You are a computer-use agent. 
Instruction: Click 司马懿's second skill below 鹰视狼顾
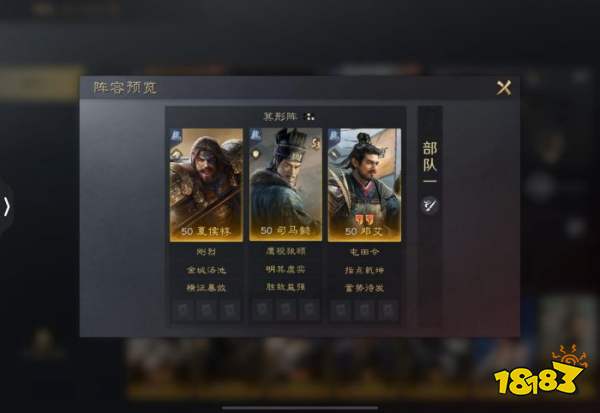pyautogui.click(x=285, y=269)
